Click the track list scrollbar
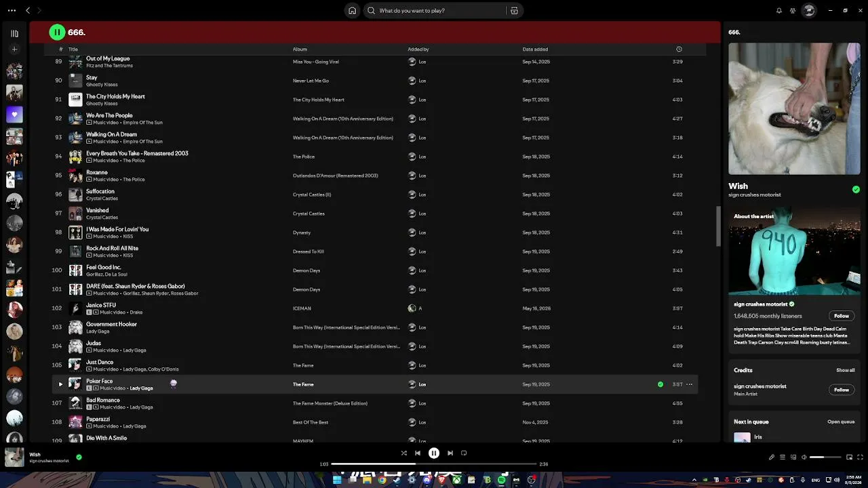This screenshot has height=488, width=868. click(x=718, y=226)
